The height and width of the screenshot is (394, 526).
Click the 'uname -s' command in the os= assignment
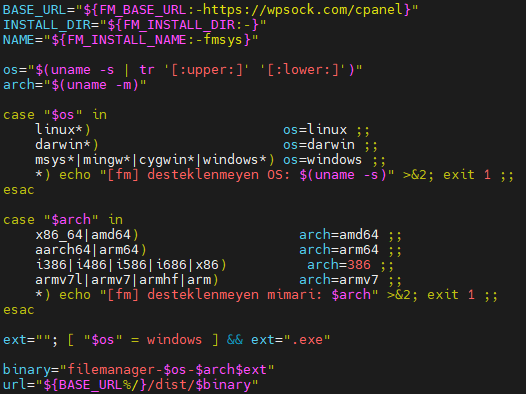82,70
